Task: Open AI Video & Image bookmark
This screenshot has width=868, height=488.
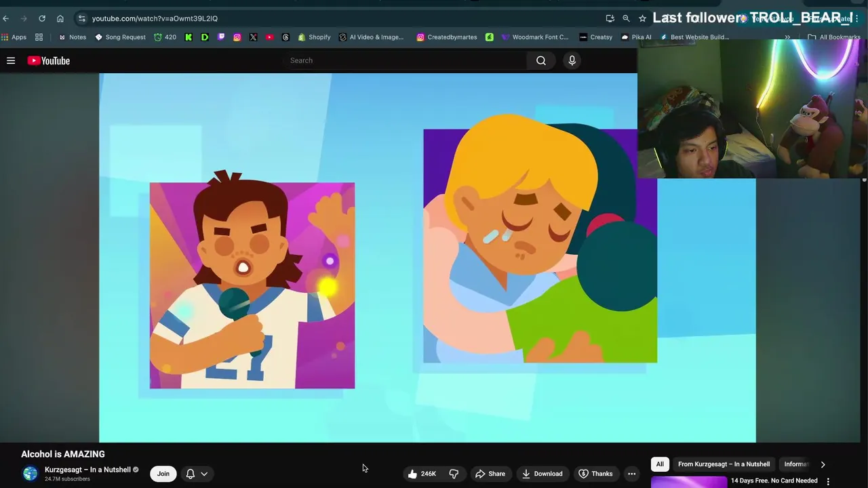Action: pyautogui.click(x=371, y=37)
